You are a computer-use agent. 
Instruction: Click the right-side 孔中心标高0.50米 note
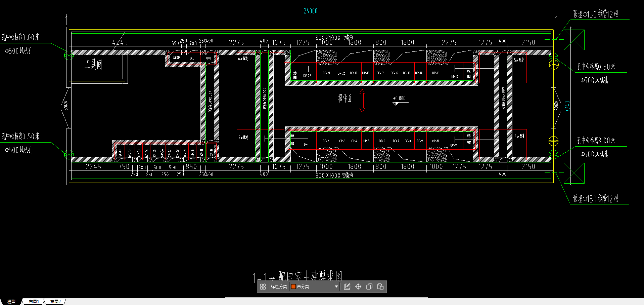click(596, 67)
